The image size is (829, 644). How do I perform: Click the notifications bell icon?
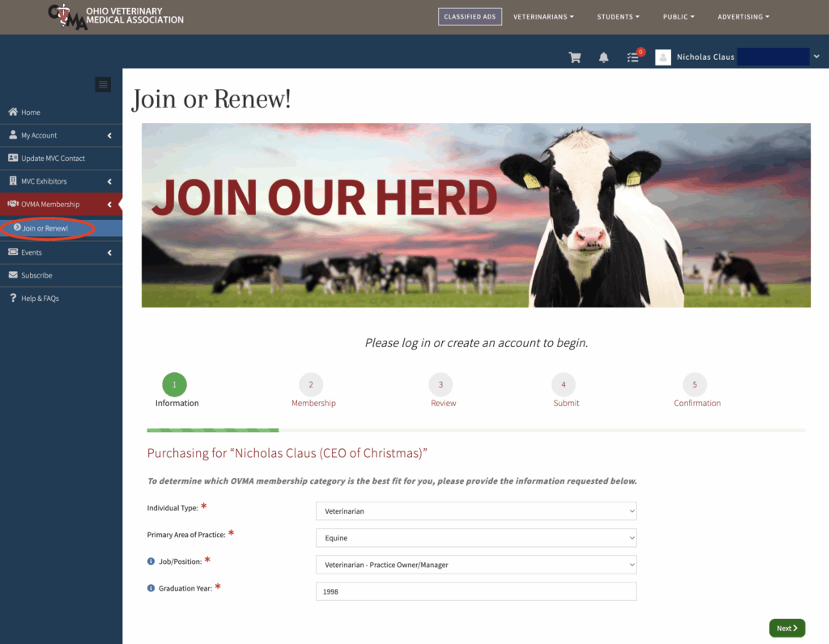pyautogui.click(x=604, y=57)
